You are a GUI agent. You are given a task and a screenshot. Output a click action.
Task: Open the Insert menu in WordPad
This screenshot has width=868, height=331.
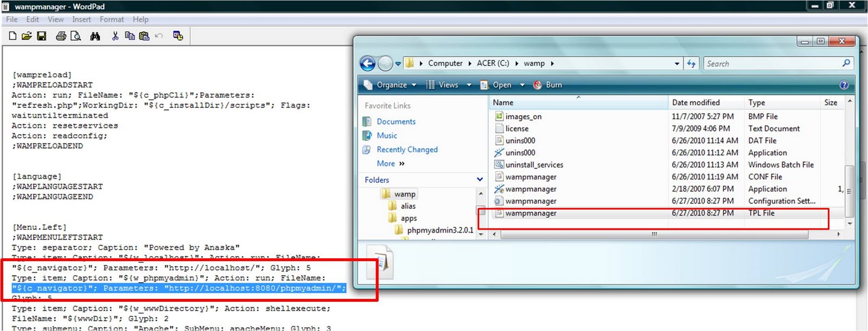click(81, 20)
